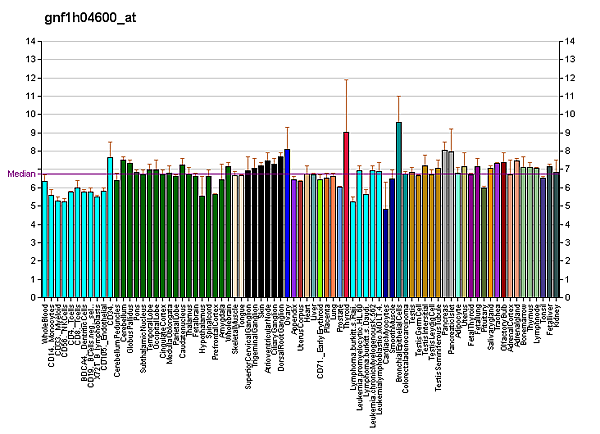600x434 pixels.
Task: Click the Kidney x-axis label
Action: [x=557, y=312]
